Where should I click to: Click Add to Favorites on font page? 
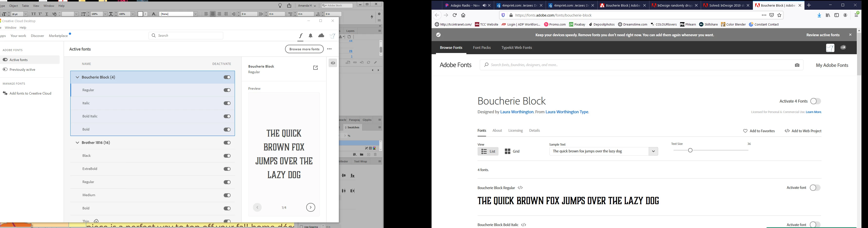click(759, 131)
